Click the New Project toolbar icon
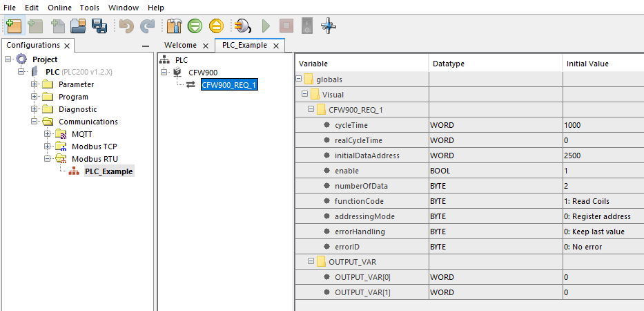 pos(13,26)
